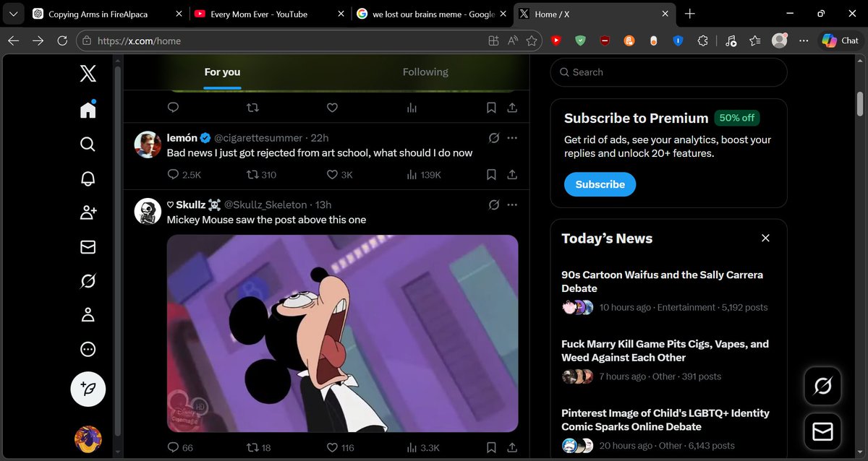Open floating Grok button at bottom right
The image size is (868, 461).
pos(823,386)
